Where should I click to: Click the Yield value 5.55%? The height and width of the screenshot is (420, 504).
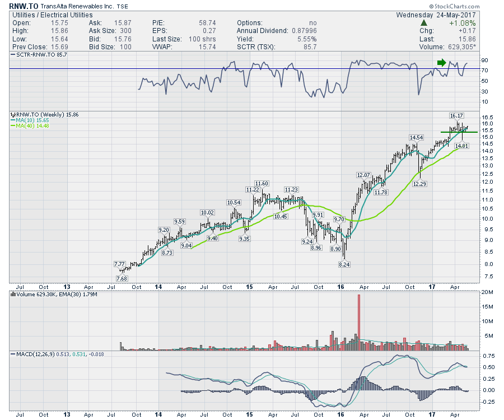click(307, 39)
